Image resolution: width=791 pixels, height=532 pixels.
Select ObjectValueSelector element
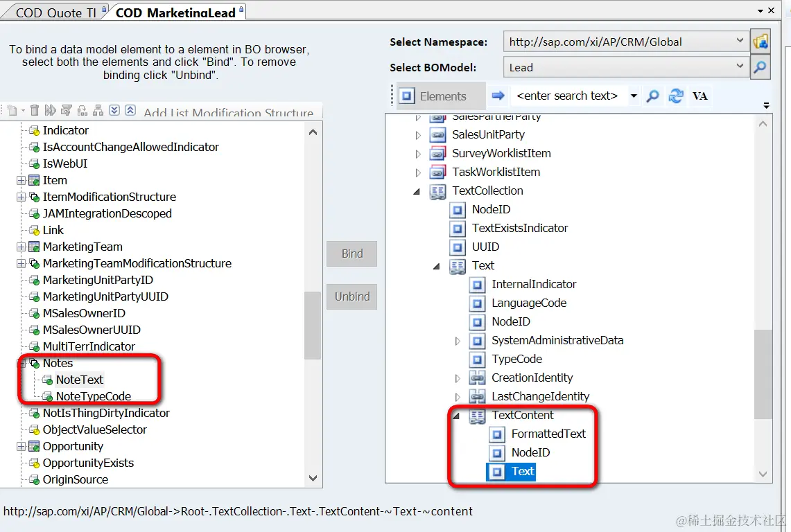click(x=94, y=429)
